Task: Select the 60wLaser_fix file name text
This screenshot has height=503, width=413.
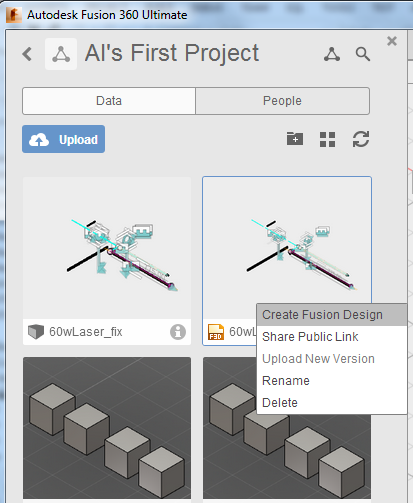Action: (x=86, y=332)
